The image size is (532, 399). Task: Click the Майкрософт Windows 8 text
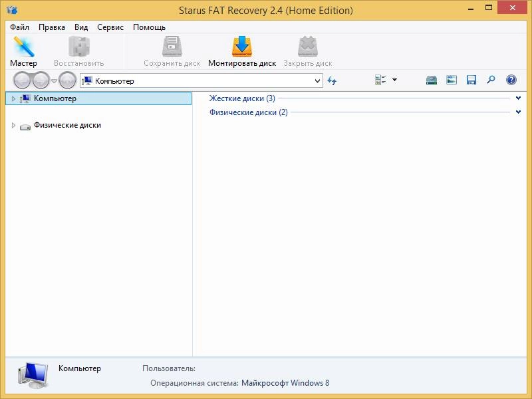(285, 383)
